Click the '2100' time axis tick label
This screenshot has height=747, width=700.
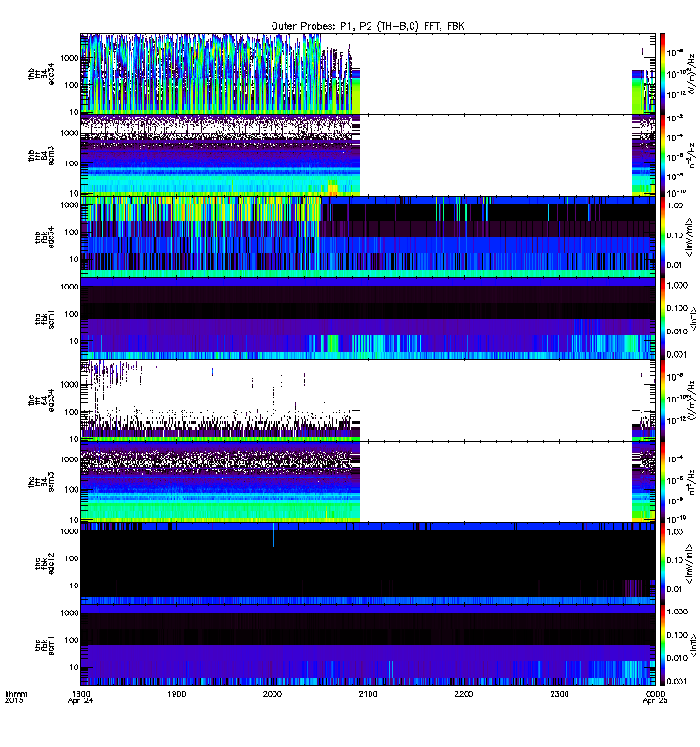pos(368,694)
